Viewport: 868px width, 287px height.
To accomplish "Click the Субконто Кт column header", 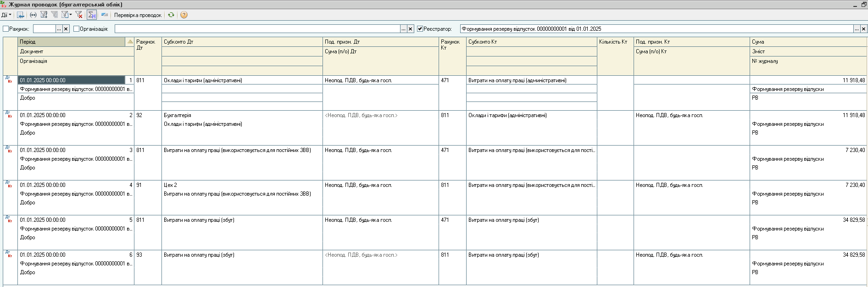I will pyautogui.click(x=532, y=42).
